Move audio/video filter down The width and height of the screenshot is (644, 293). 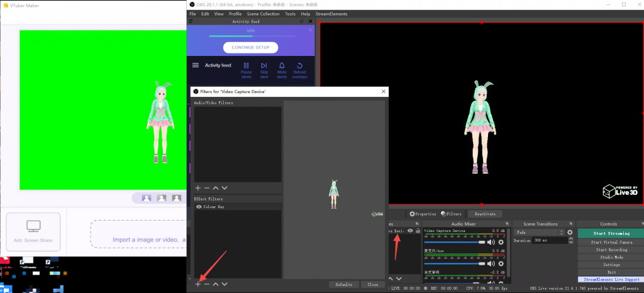225,188
